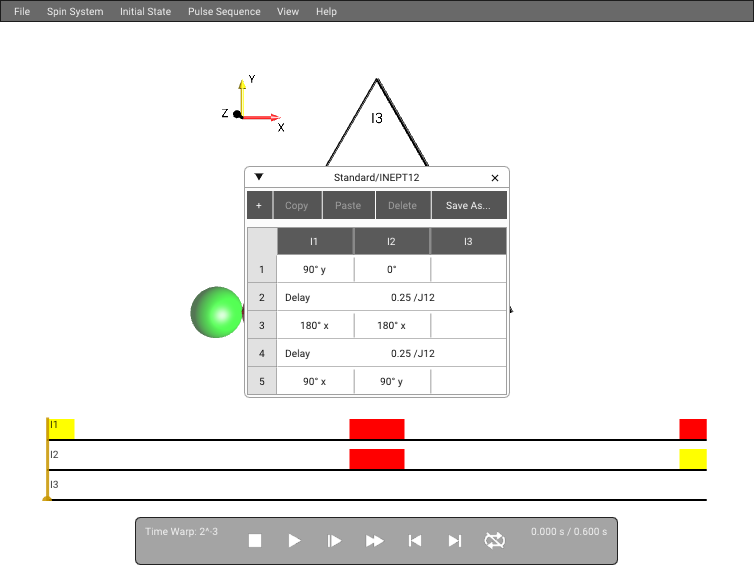This screenshot has width=754, height=565.
Task: Jump to sequence start with skip-back icon
Action: tap(415, 541)
